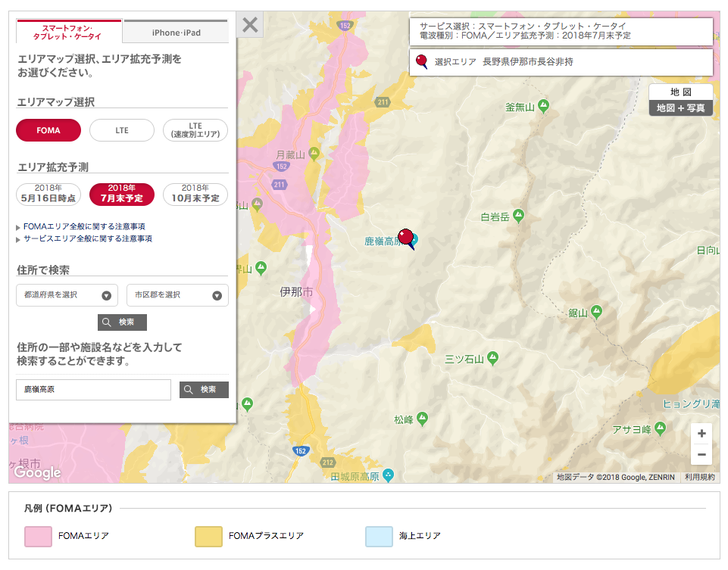Switch to the iPhone·iPad tab
The image size is (728, 570).
[x=177, y=33]
